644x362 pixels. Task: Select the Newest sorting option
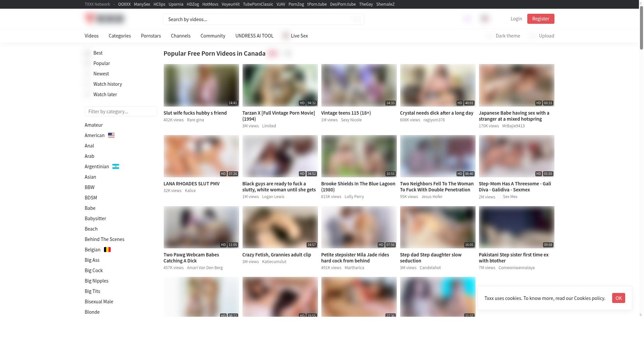101,74
